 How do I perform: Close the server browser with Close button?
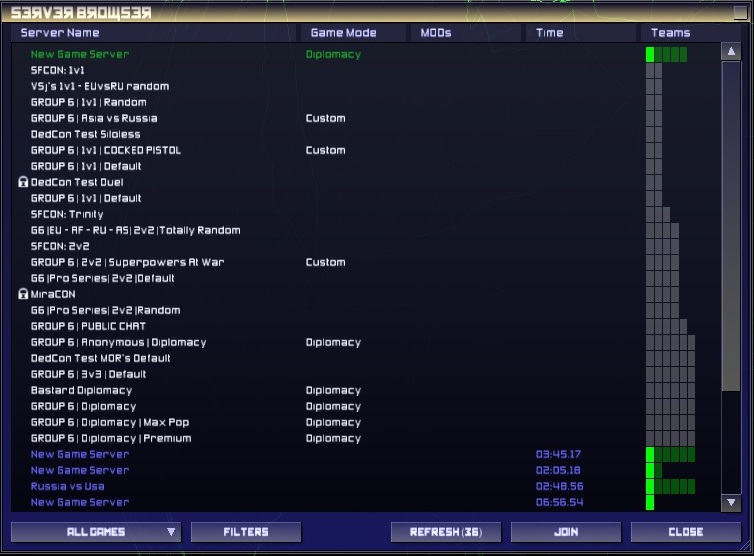[x=686, y=532]
